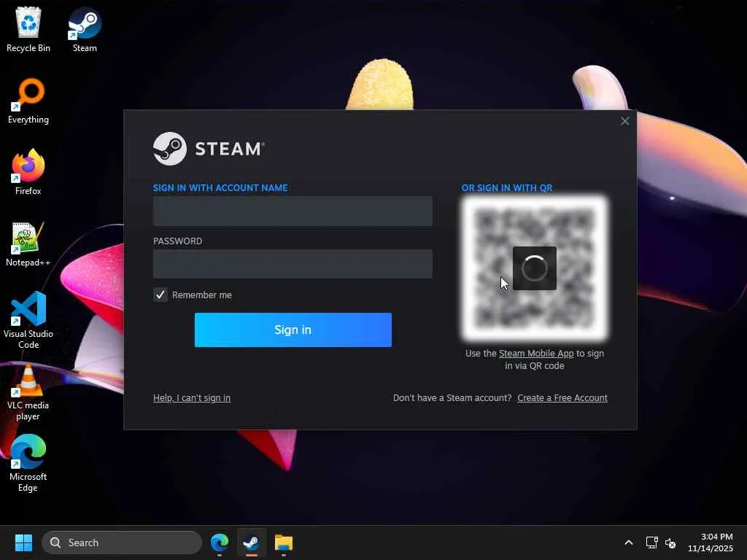Screen dimensions: 747x560
Task: Click the 'Remember me' label text
Action: point(202,295)
